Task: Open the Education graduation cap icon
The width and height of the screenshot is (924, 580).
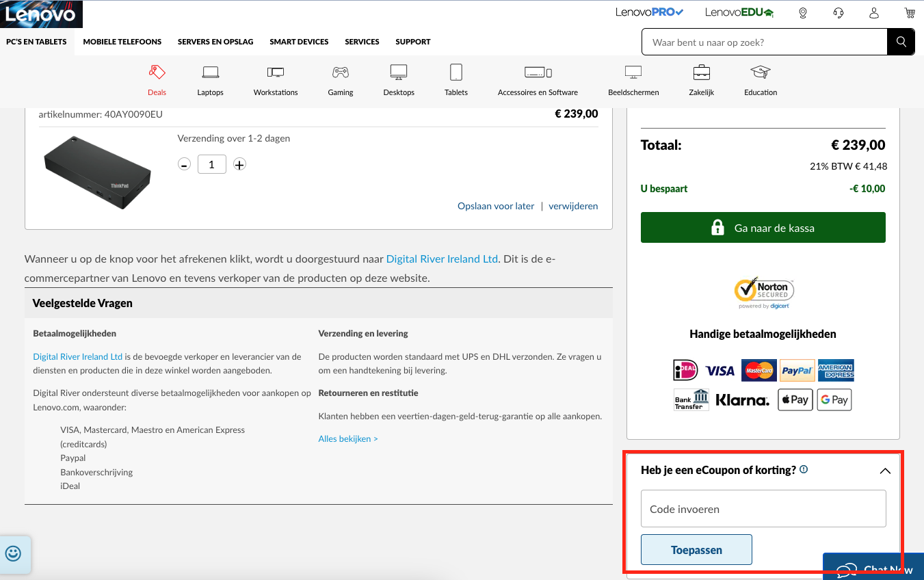Action: coord(761,72)
